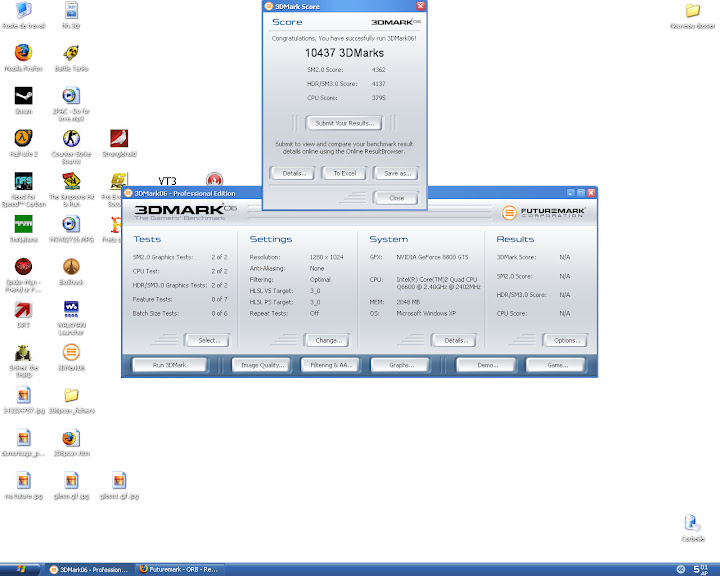The width and height of the screenshot is (720, 576).
Task: Open the red flame icon behind the Score window
Action: click(214, 179)
